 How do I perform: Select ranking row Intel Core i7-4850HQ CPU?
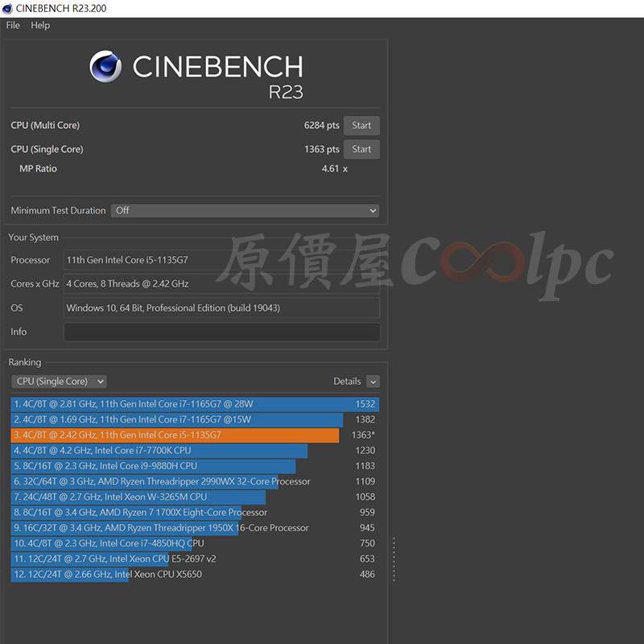195,543
